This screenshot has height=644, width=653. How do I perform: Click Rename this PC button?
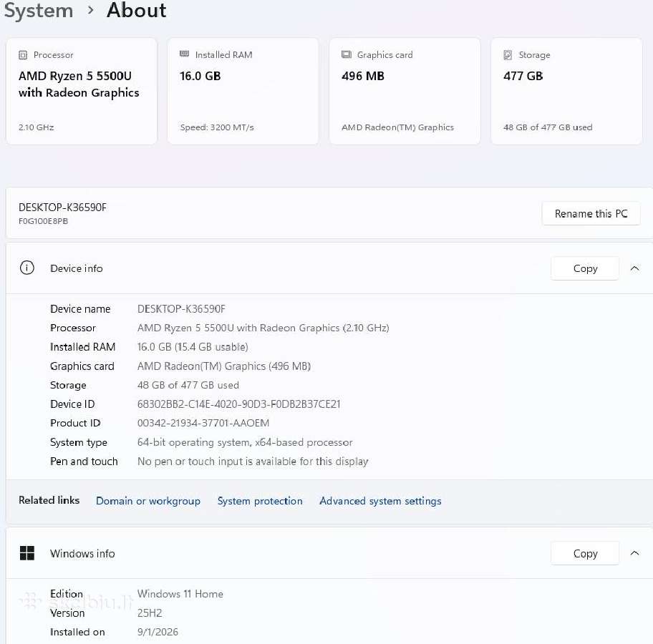(x=591, y=213)
